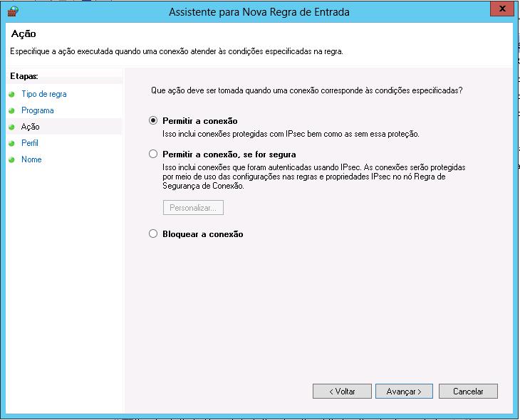Click the green bullet next to Nome
Screen dimensions: 520x420
point(11,159)
